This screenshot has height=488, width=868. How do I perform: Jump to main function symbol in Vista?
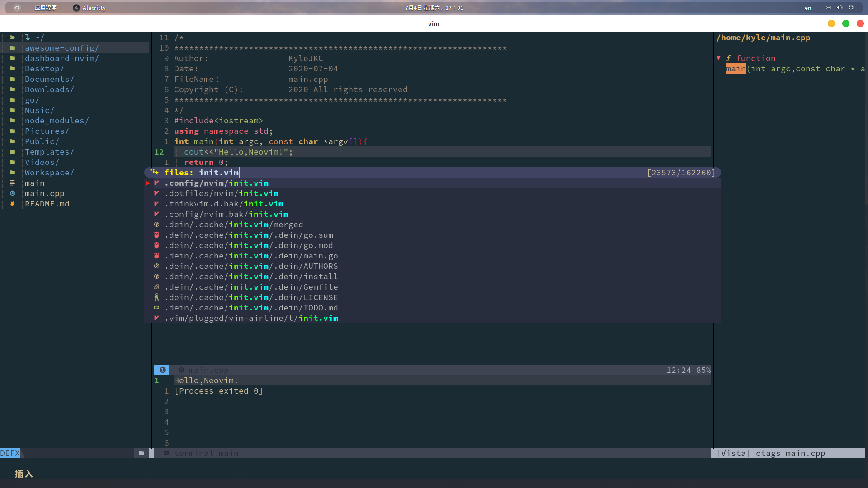tap(736, 69)
